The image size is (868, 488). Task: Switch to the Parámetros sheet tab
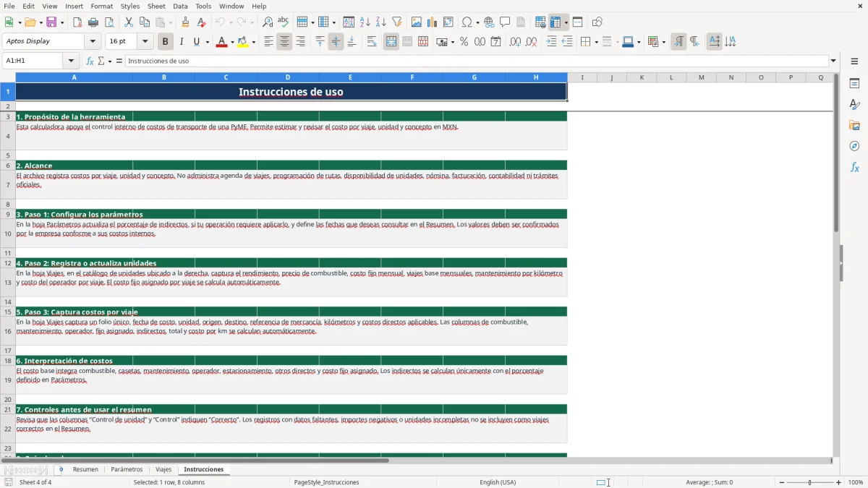tap(127, 469)
